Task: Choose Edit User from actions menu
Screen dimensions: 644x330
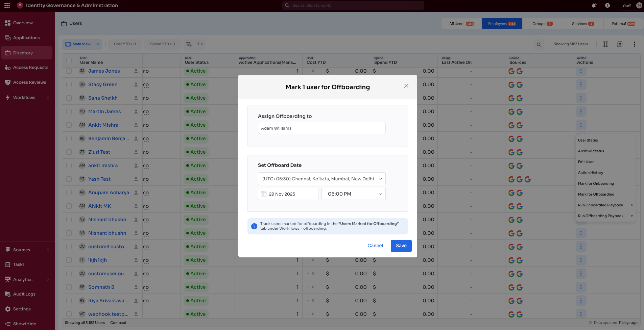Action: point(586,162)
